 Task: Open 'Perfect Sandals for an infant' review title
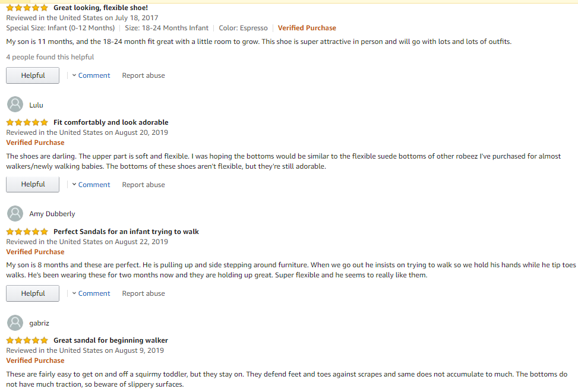pyautogui.click(x=126, y=232)
